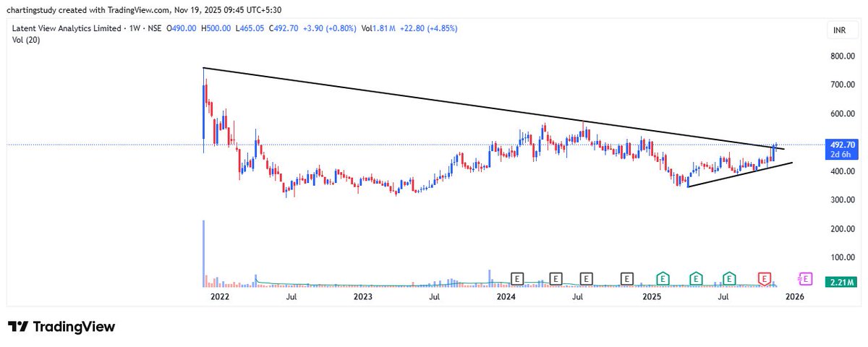The image size is (868, 347).
Task: Click the high value H500.00
Action: (217, 29)
